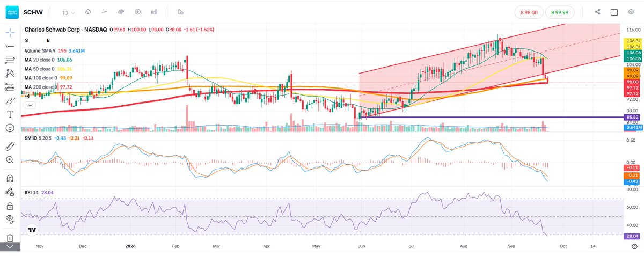
Task: Select the Fibonacci/horizontal lines tool
Action: coord(10,60)
